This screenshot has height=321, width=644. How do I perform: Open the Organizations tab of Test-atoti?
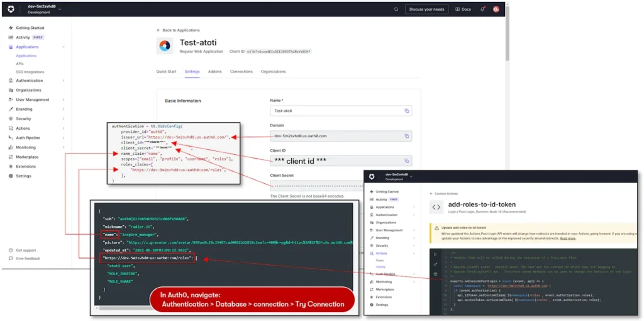pos(273,72)
